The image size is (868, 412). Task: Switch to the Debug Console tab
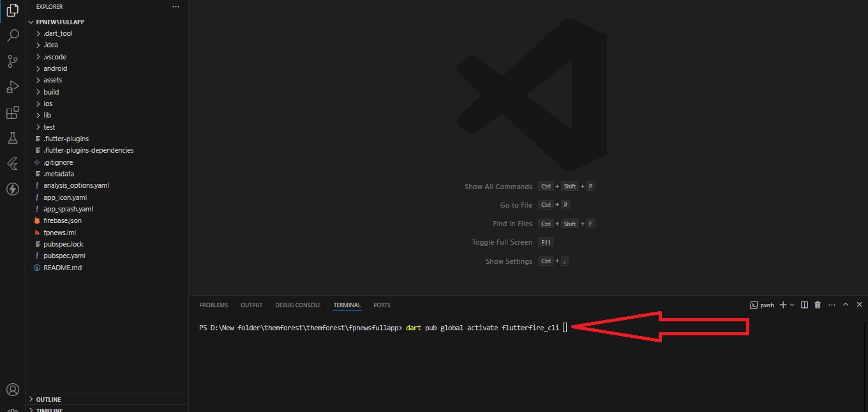point(298,305)
